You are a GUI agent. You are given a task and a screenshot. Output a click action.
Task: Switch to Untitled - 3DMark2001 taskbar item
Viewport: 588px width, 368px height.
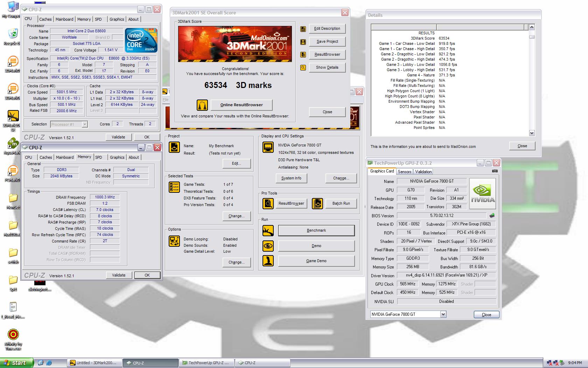pos(95,363)
